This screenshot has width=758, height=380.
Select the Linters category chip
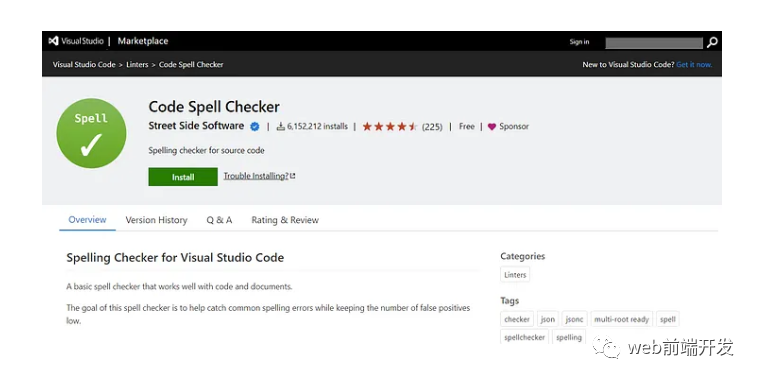click(x=515, y=275)
